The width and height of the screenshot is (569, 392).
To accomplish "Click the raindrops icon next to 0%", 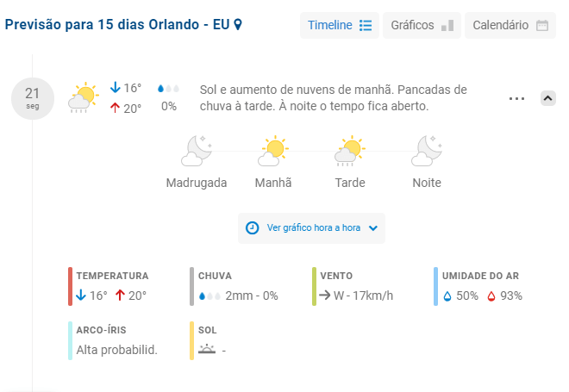I will 168,89.
